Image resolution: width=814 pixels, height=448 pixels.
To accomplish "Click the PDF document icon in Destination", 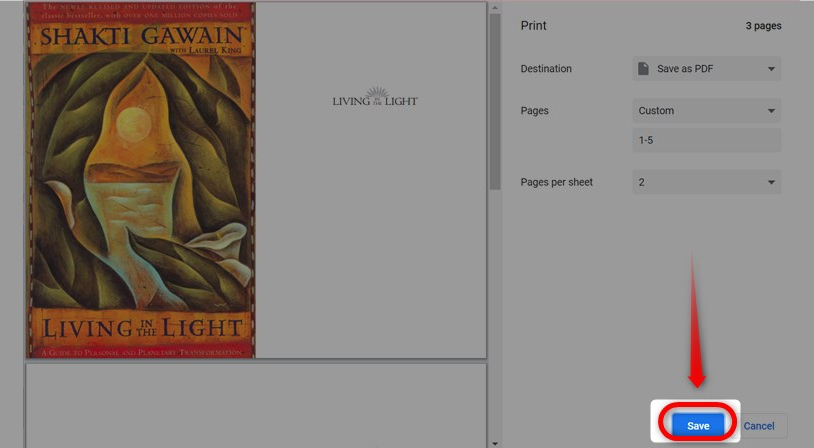I will 643,69.
